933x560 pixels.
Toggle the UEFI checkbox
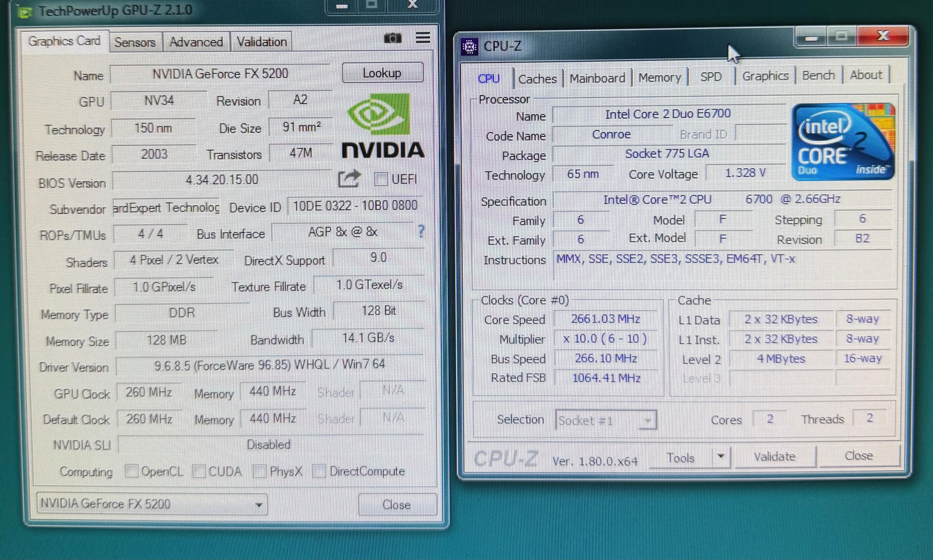point(380,179)
